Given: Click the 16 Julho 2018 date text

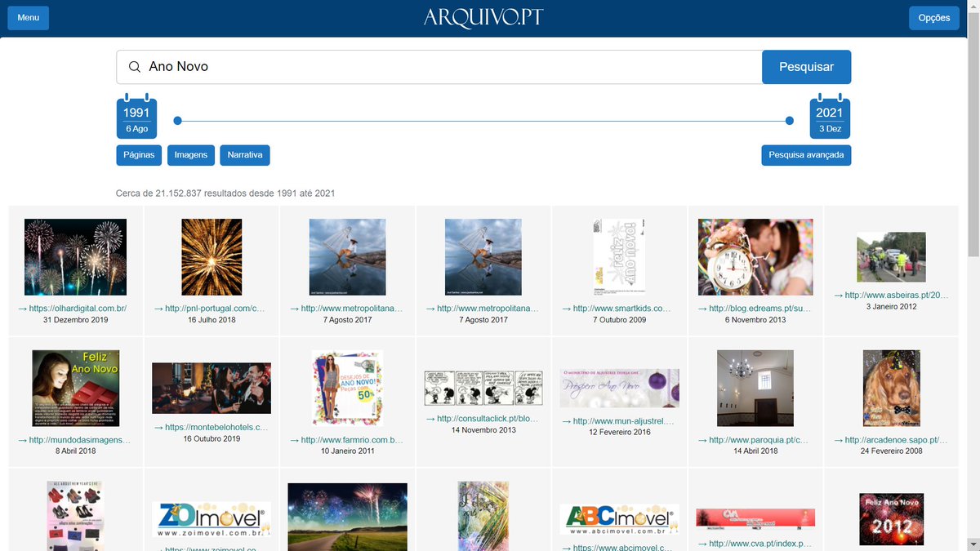Looking at the screenshot, I should coord(212,320).
